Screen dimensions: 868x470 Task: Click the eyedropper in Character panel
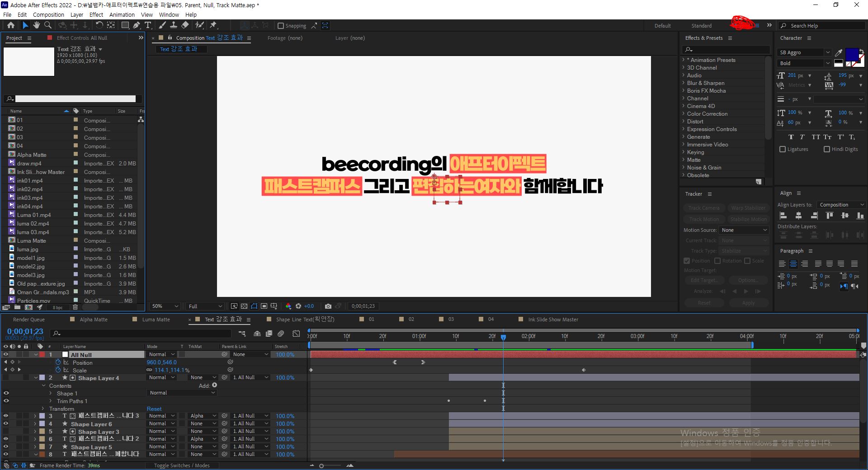tap(839, 53)
